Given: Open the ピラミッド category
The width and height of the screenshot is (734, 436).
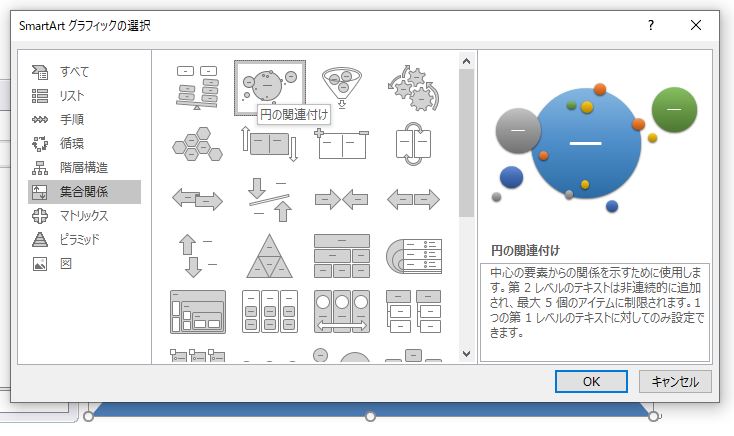Looking at the screenshot, I should pyautogui.click(x=84, y=239).
